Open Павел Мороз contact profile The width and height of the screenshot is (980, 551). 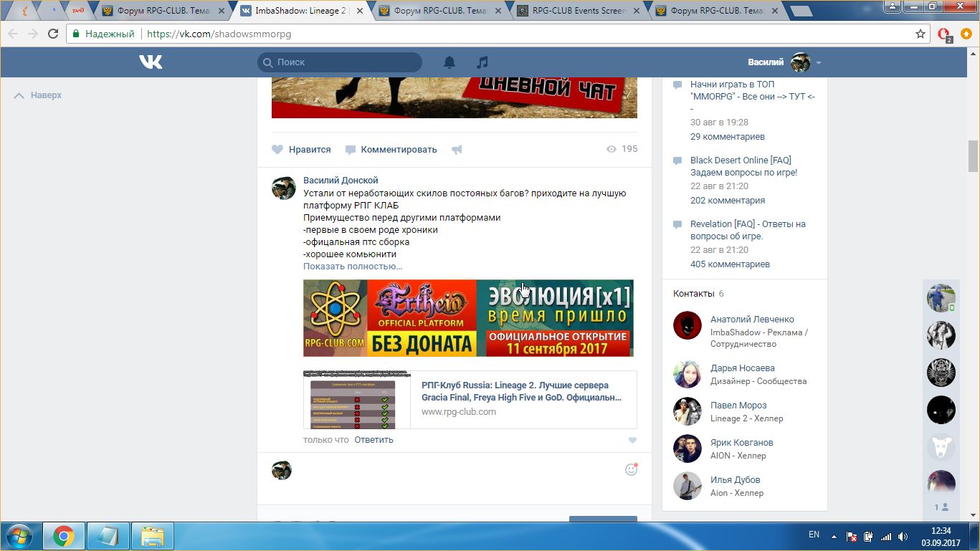[x=738, y=406]
